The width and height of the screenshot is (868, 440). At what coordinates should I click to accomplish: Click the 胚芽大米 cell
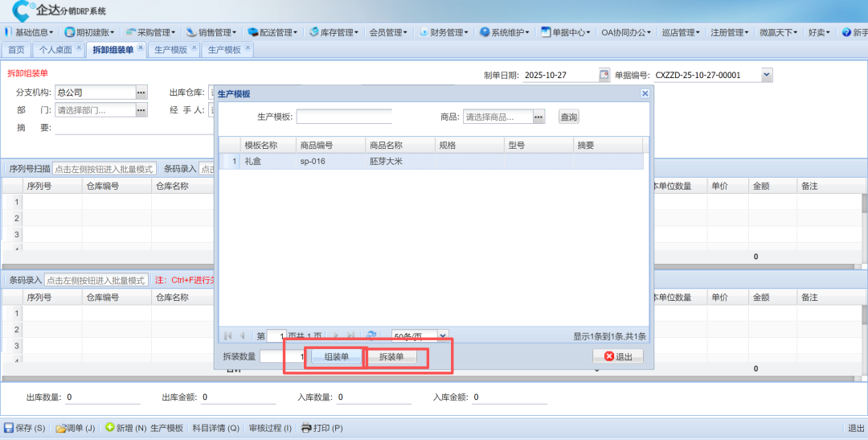click(x=399, y=161)
